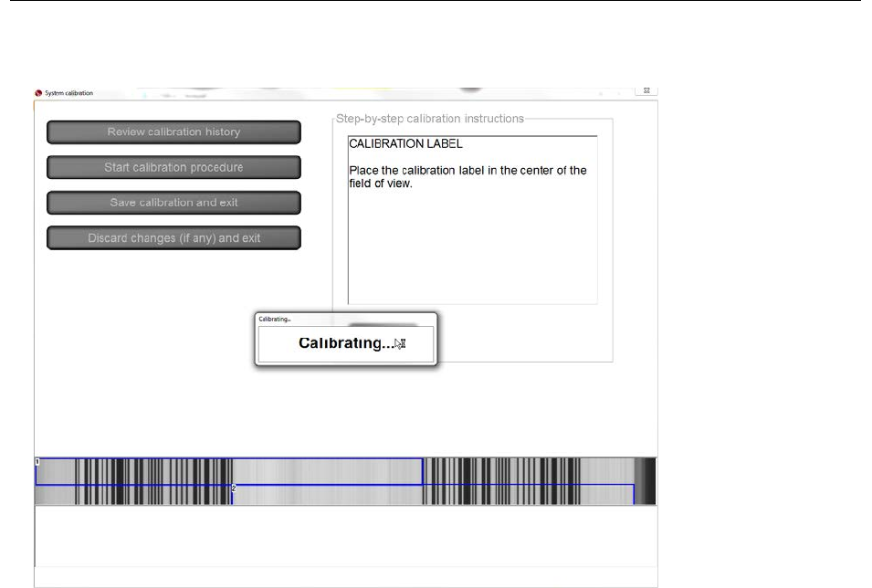Viewport: 872px width, 588px height.
Task: Click the calibration instructions text box
Action: [x=473, y=220]
